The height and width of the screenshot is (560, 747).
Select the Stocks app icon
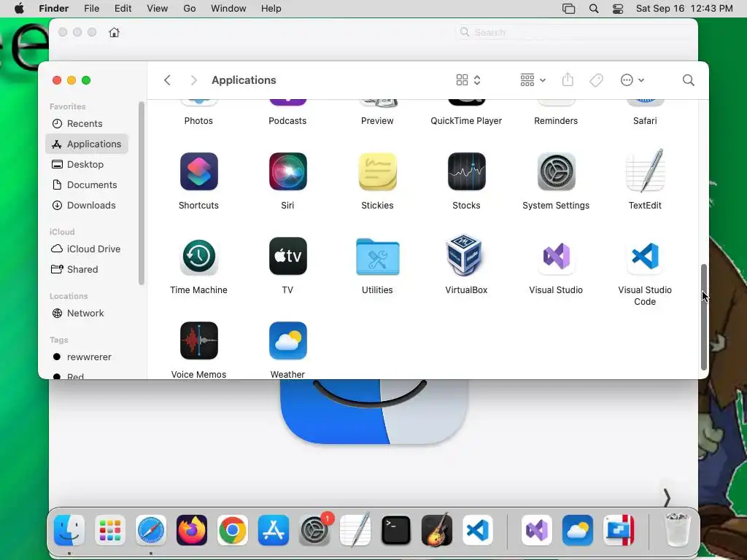pyautogui.click(x=466, y=171)
